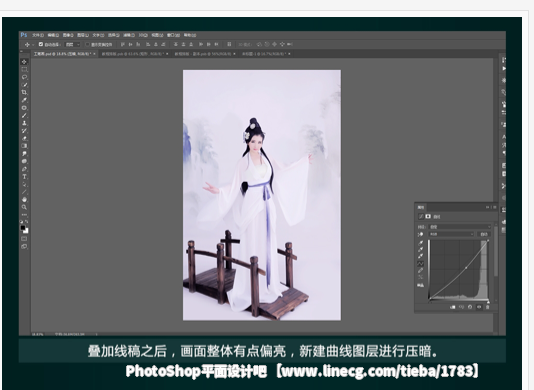Open the Image menu (图像)
This screenshot has width=534, height=390.
pos(68,35)
